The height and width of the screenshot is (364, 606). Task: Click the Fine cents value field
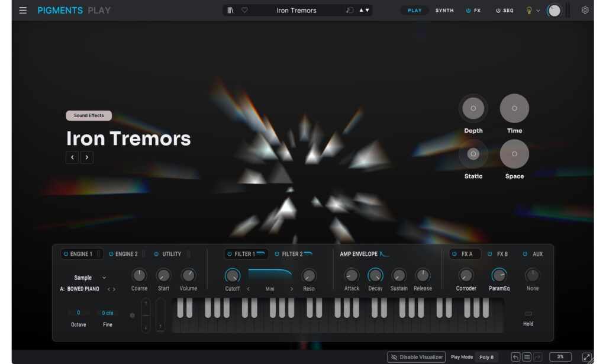108,313
